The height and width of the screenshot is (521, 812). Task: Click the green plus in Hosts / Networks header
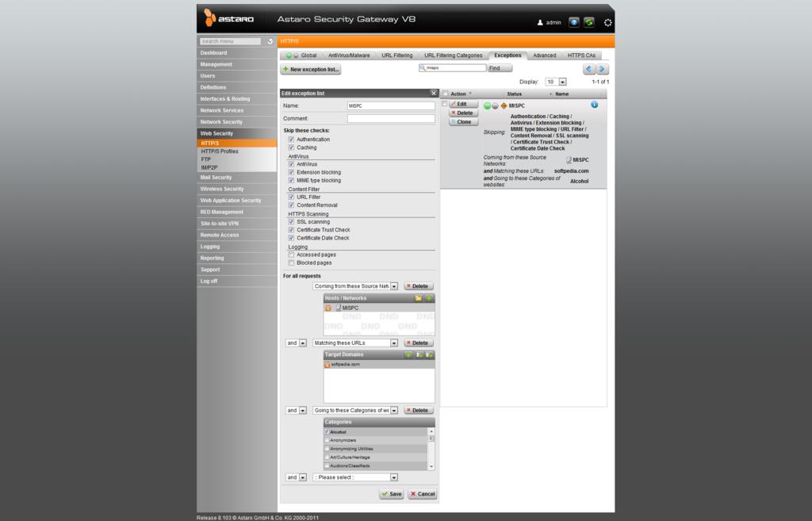(x=429, y=298)
